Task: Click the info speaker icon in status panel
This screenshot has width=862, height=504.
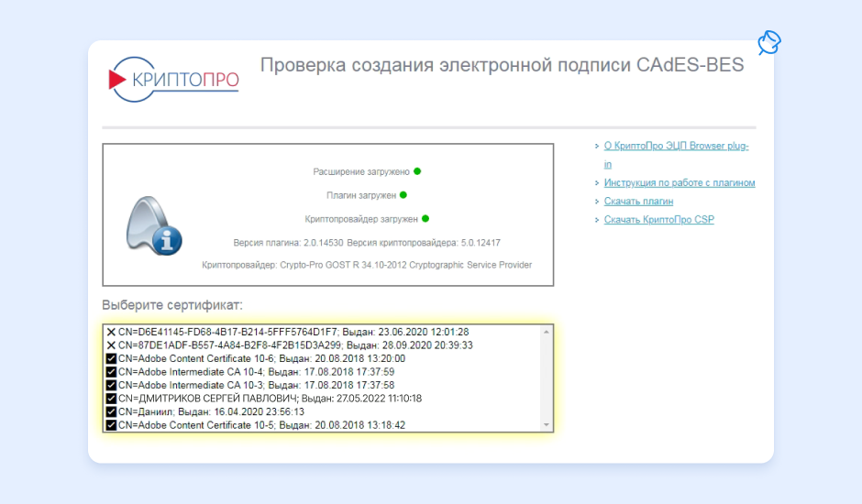Action: pyautogui.click(x=154, y=226)
